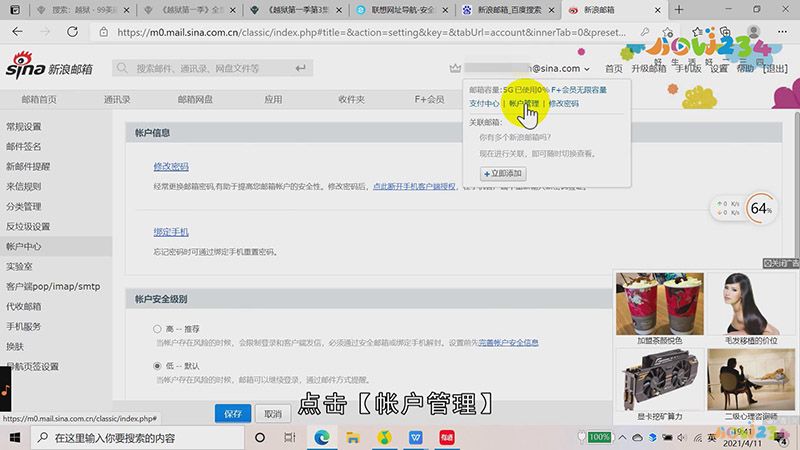Open the F+会员 tab
Image resolution: width=800 pixels, height=450 pixels.
(x=429, y=99)
